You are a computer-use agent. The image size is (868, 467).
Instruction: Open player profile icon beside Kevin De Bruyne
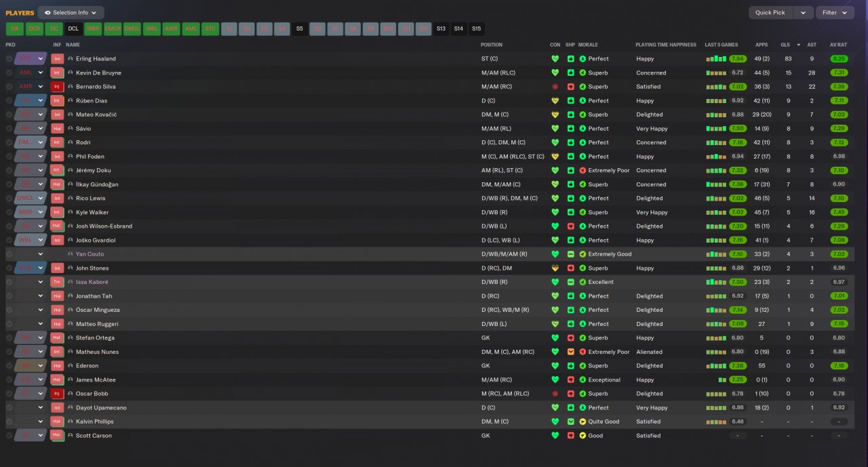click(71, 73)
